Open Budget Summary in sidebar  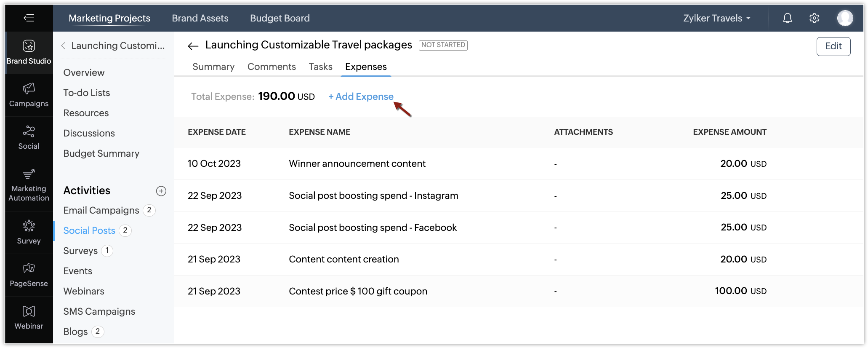[x=101, y=153]
